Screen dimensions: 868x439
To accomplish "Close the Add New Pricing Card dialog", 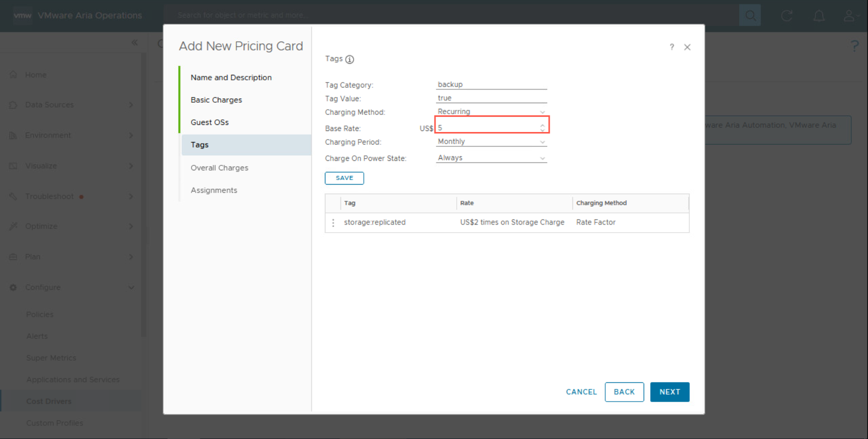I will (687, 47).
